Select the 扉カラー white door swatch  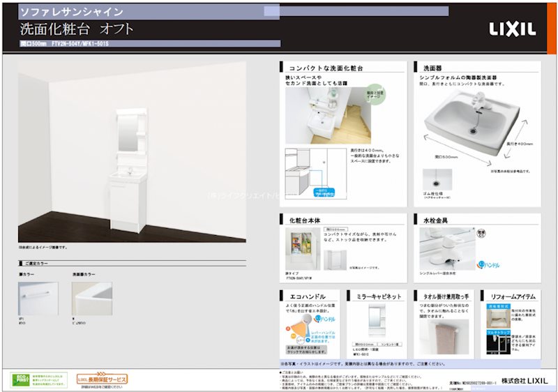pyautogui.click(x=38, y=299)
